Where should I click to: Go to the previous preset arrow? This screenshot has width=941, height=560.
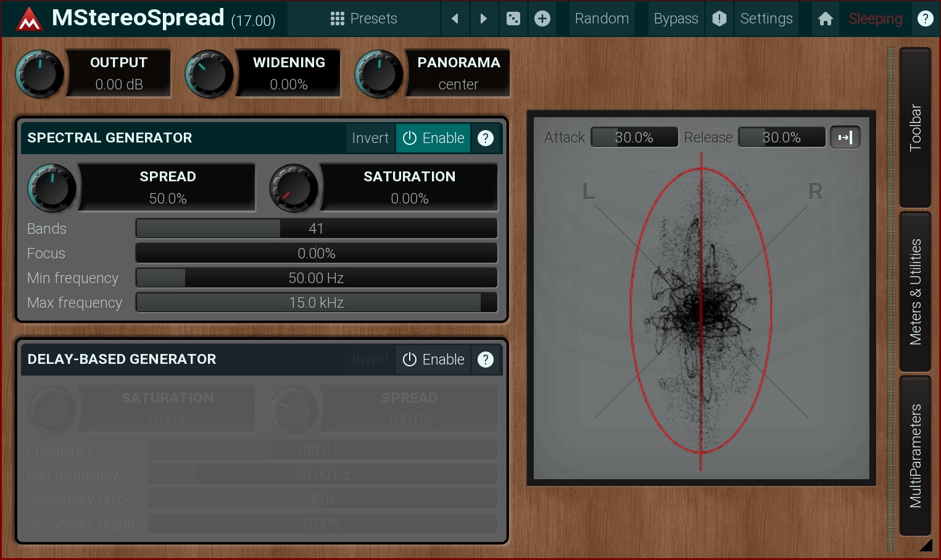click(455, 19)
